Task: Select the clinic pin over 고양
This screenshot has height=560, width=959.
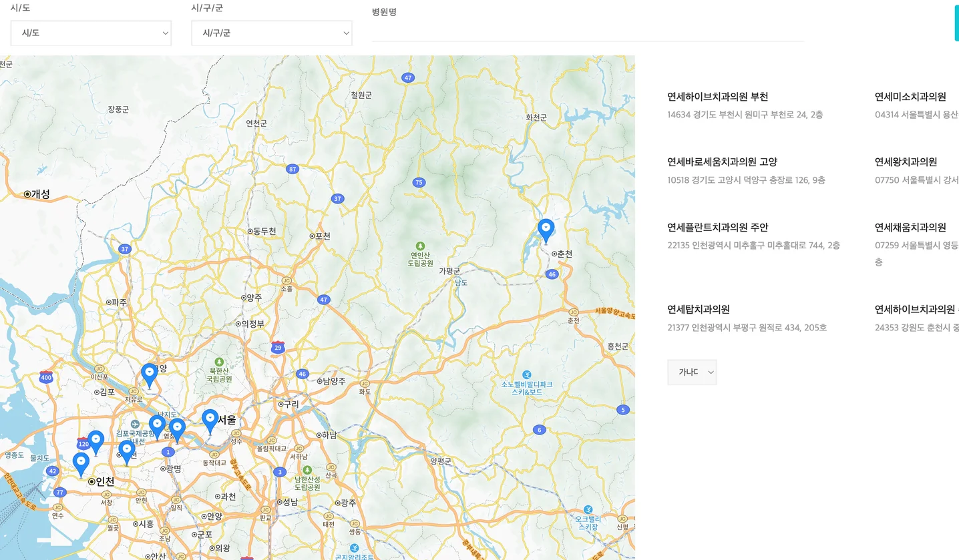Action: pyautogui.click(x=150, y=376)
